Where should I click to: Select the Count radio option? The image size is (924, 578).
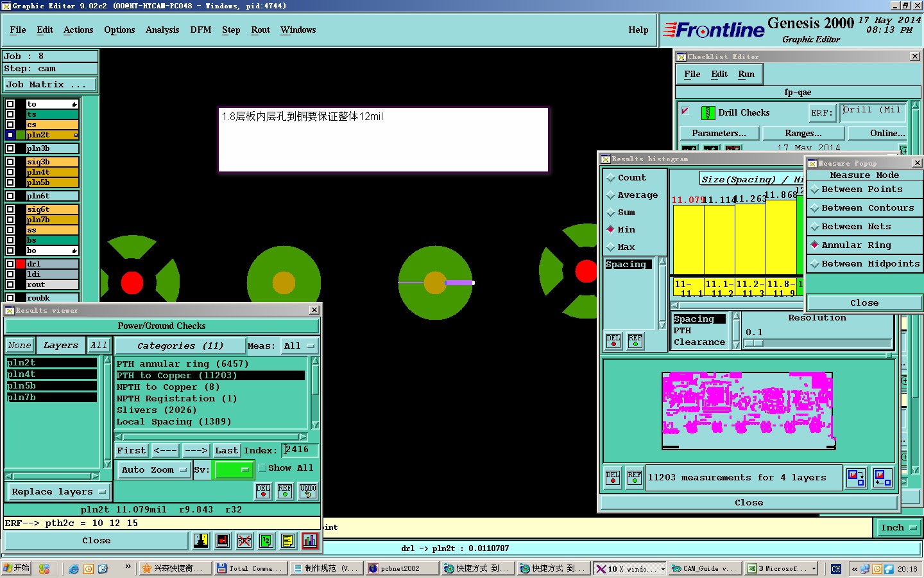[x=611, y=178]
